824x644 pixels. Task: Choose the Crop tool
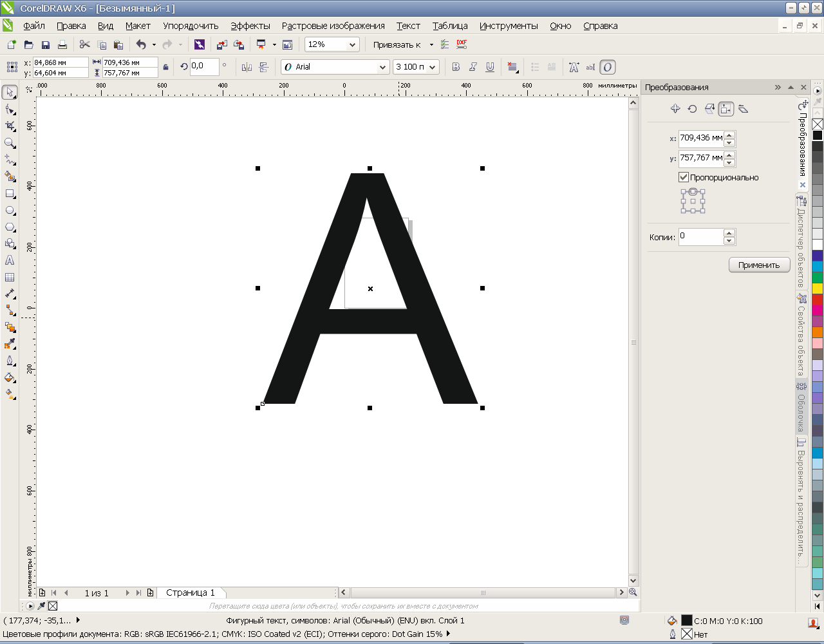coord(10,126)
